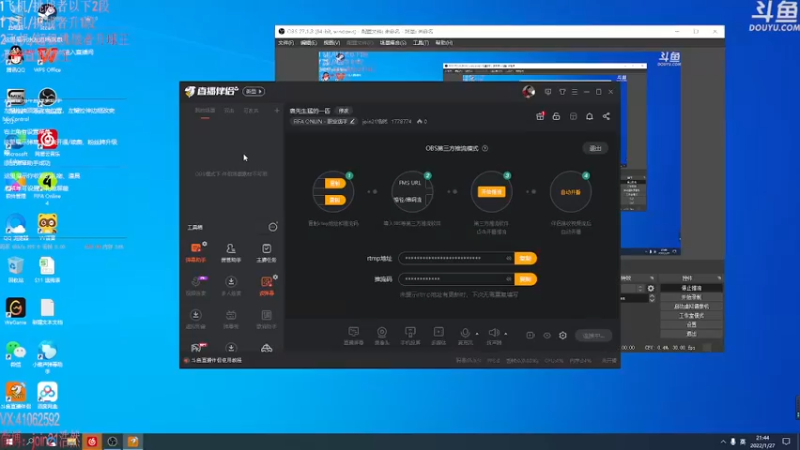Add phone screen-cast source in bottom bar
This screenshot has width=800, height=450.
[x=410, y=336]
